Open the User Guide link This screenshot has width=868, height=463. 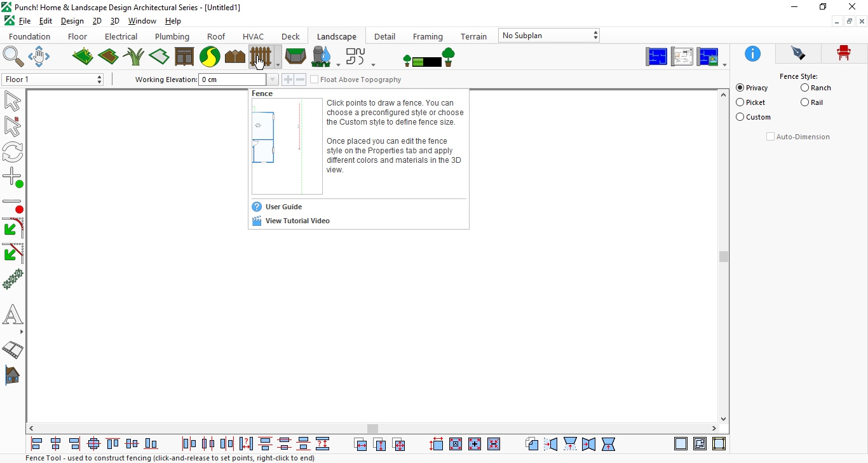pos(283,207)
